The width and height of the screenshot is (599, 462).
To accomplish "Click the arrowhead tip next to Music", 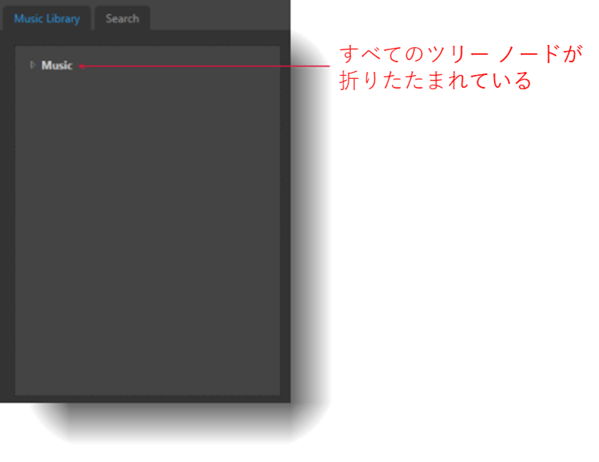I will click(81, 66).
